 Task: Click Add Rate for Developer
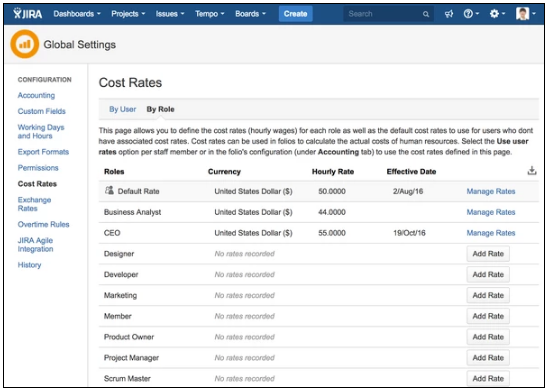pyautogui.click(x=488, y=275)
